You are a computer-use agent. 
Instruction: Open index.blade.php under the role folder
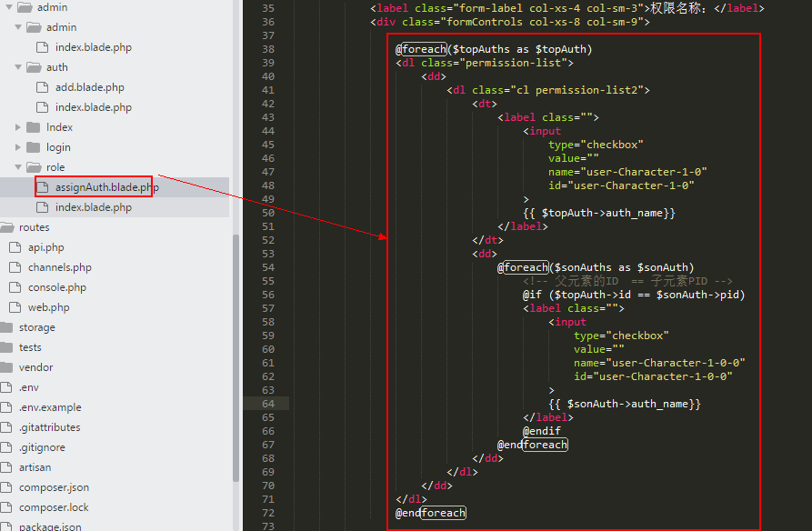pyautogui.click(x=93, y=207)
